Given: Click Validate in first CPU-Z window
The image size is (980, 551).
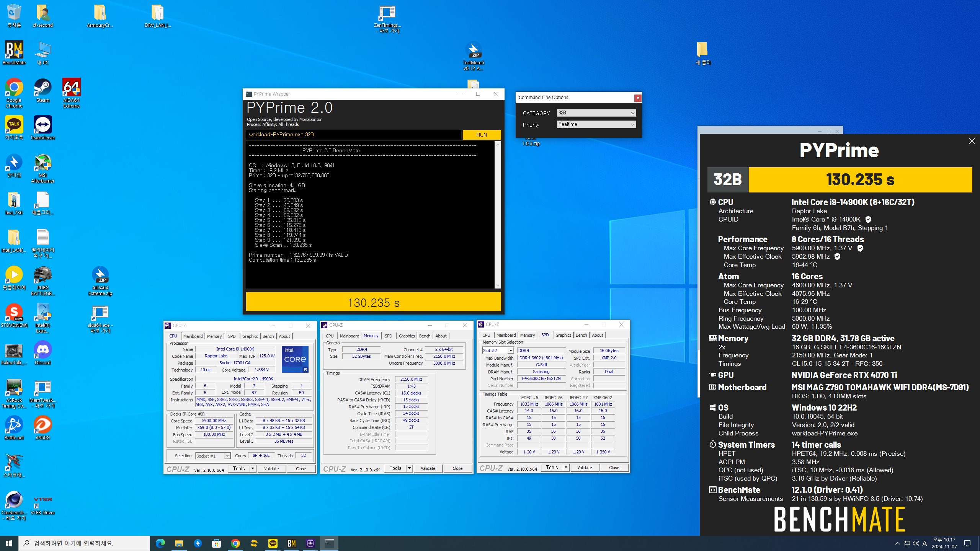Looking at the screenshot, I should [x=271, y=468].
